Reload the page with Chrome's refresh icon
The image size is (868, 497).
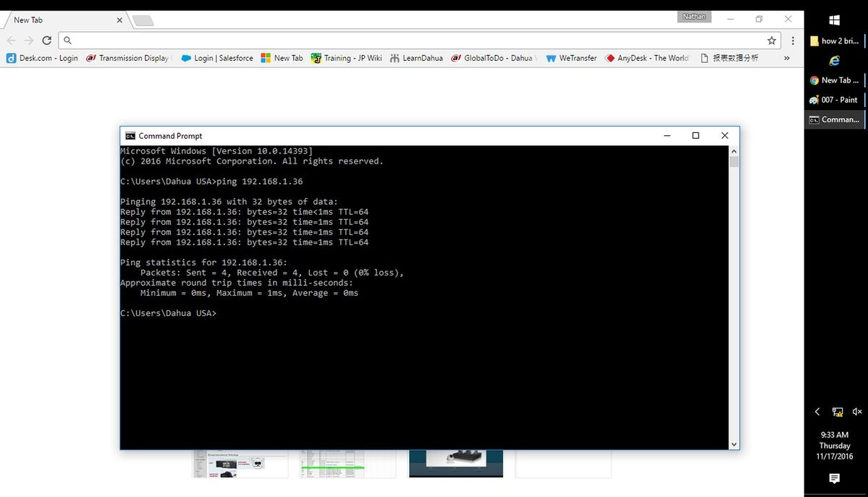pyautogui.click(x=47, y=41)
